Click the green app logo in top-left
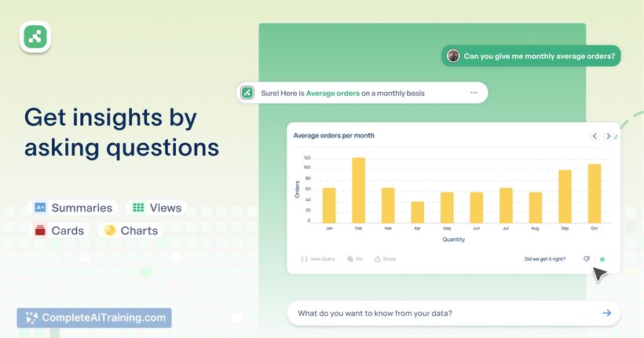This screenshot has width=644, height=338. 35,37
